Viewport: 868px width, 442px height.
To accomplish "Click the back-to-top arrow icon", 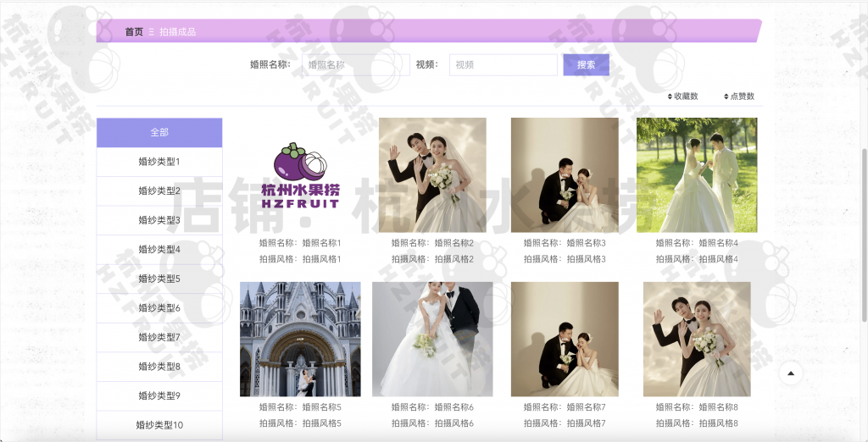I will [791, 373].
